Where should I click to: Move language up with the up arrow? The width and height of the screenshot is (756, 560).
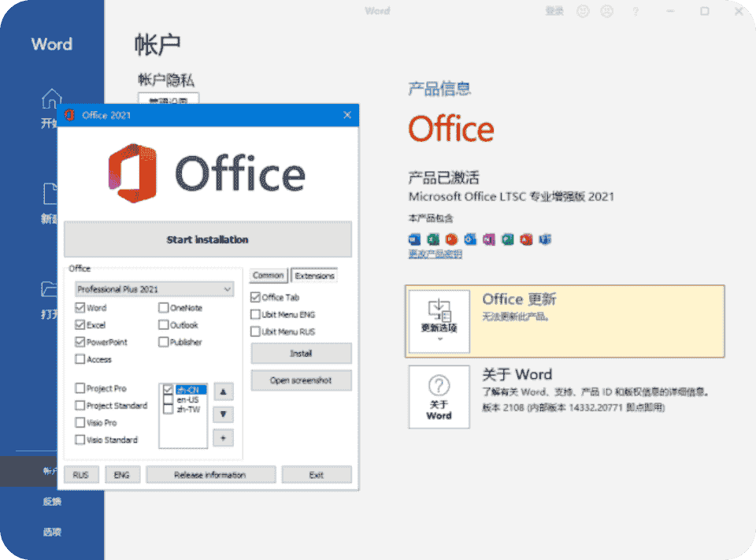pyautogui.click(x=223, y=391)
